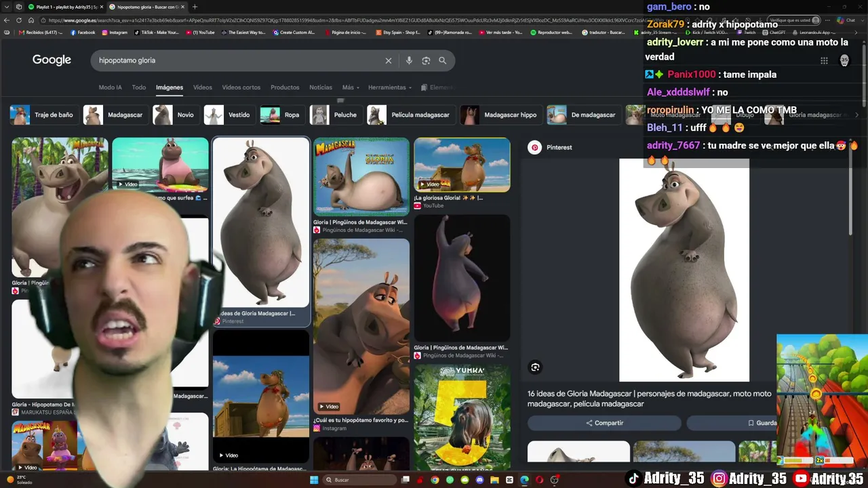
Task: Go back with the browser back arrow
Action: pos(7,20)
